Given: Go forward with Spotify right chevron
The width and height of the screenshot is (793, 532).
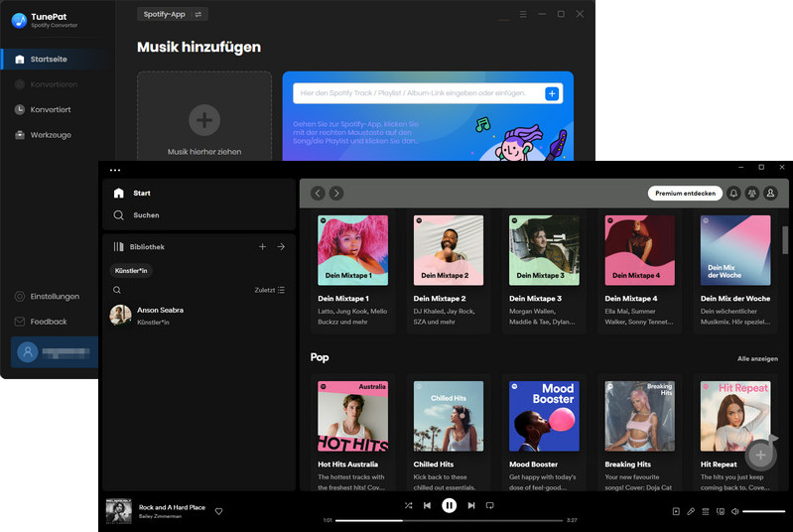Looking at the screenshot, I should (336, 194).
